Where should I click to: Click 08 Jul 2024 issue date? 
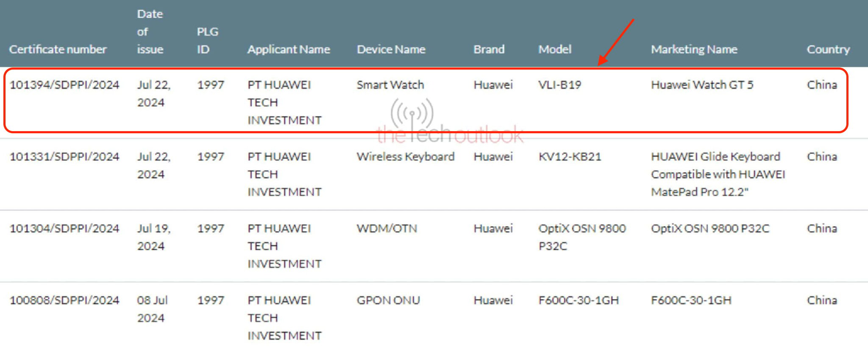[x=152, y=309]
